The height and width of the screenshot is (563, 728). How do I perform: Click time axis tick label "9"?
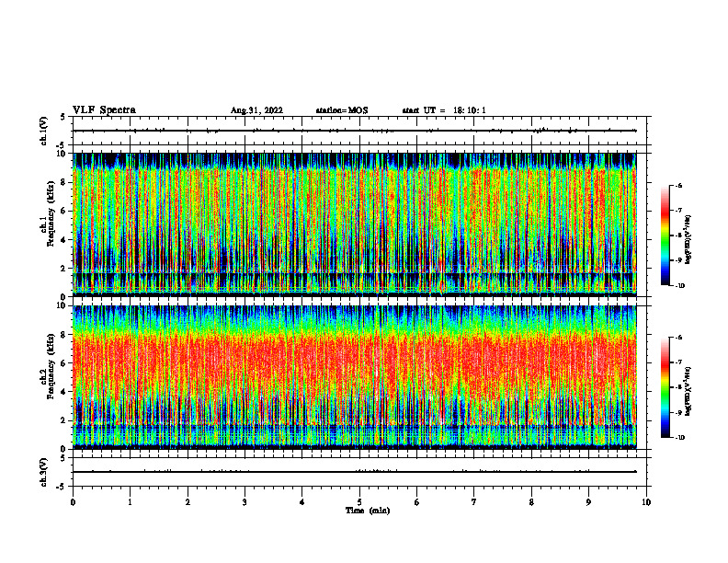(x=588, y=502)
